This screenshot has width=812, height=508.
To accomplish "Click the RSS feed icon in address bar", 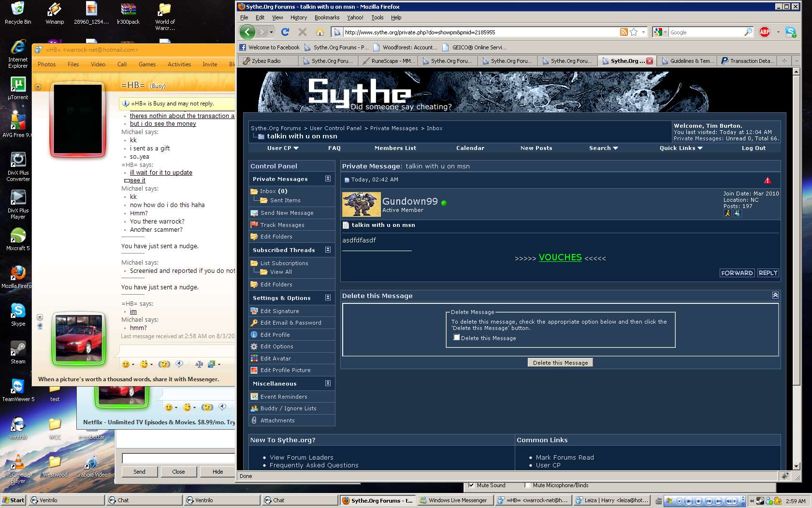I will [x=624, y=32].
